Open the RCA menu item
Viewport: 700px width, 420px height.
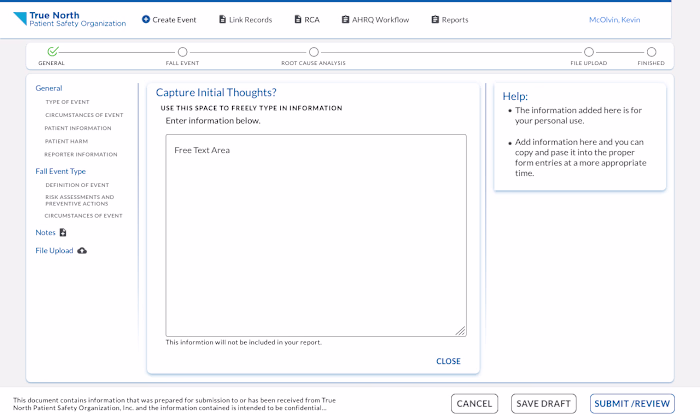click(307, 20)
